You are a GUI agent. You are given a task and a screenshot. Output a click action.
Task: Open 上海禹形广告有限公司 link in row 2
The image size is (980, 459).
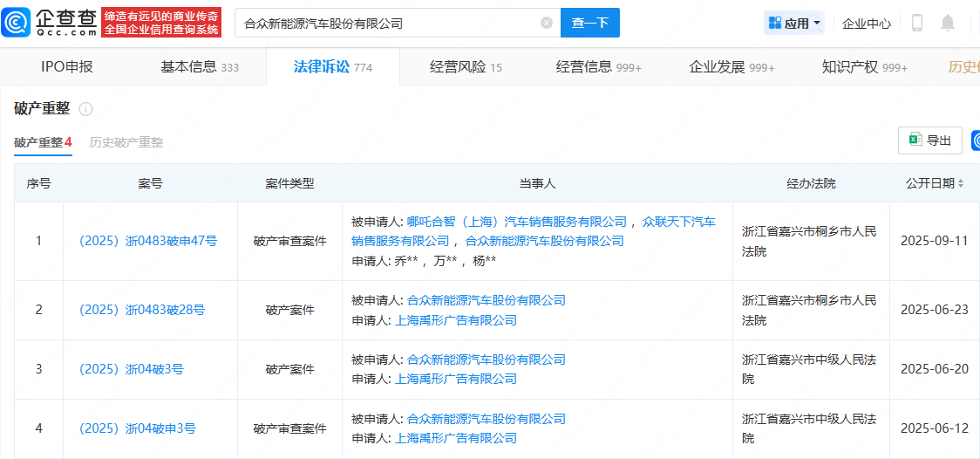[x=456, y=320]
